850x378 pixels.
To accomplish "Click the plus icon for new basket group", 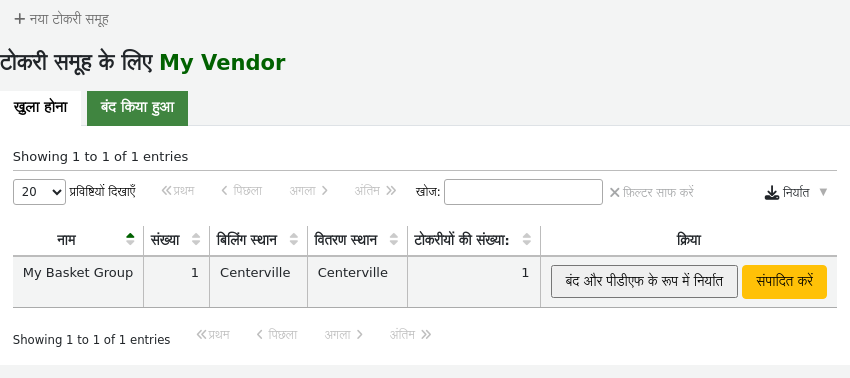I will click(x=20, y=20).
